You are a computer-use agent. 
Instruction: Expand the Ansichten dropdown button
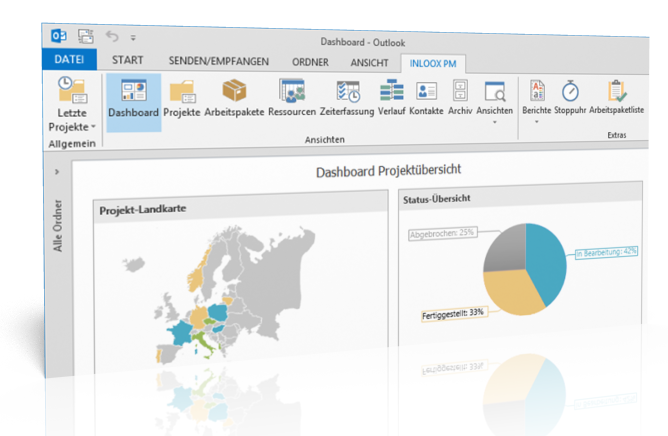click(x=495, y=102)
